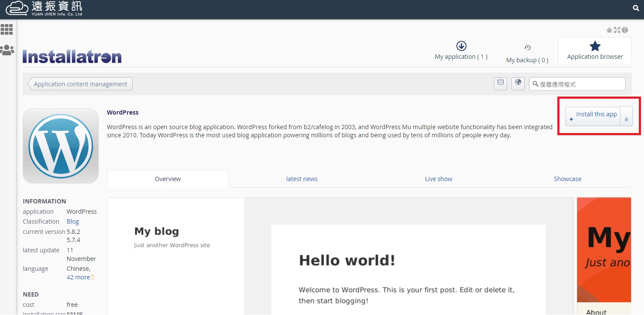Focus the application search field
Image resolution: width=644 pixels, height=315 pixels.
[577, 84]
